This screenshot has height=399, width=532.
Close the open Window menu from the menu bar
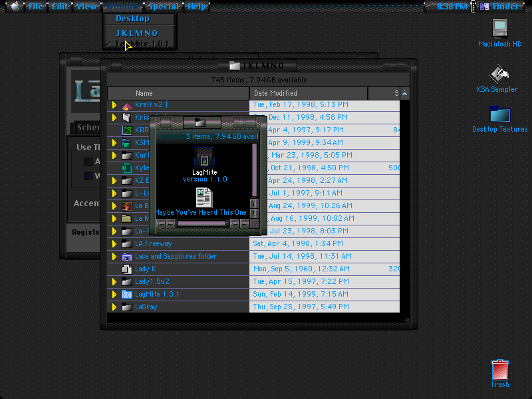coord(122,7)
